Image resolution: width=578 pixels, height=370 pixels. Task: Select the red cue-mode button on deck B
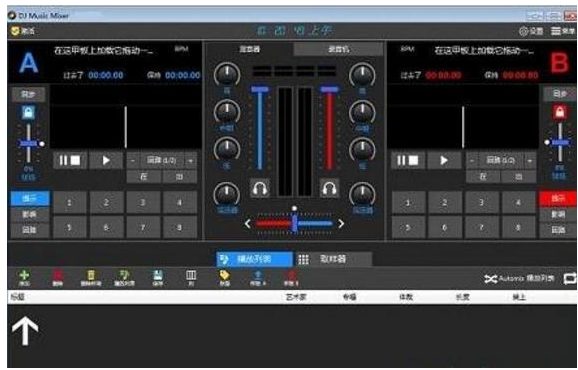coord(558,199)
